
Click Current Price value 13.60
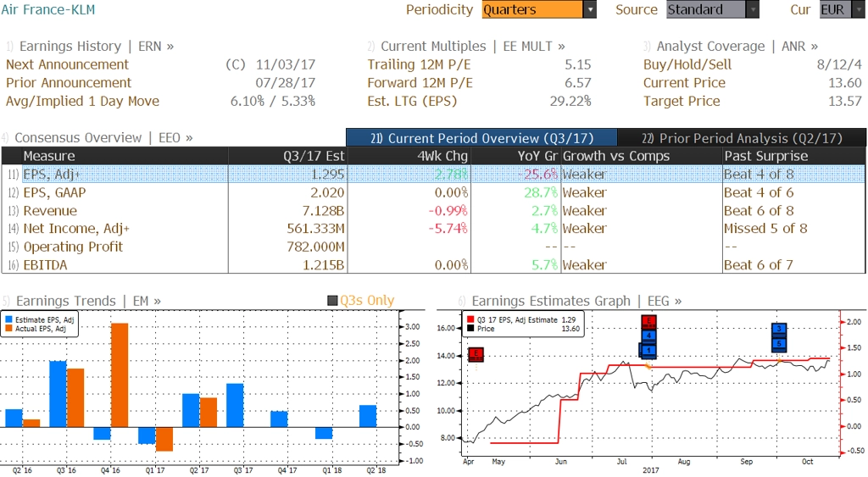point(845,83)
